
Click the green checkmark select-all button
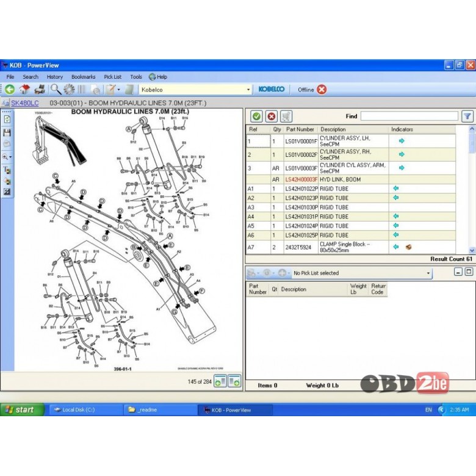click(x=256, y=117)
